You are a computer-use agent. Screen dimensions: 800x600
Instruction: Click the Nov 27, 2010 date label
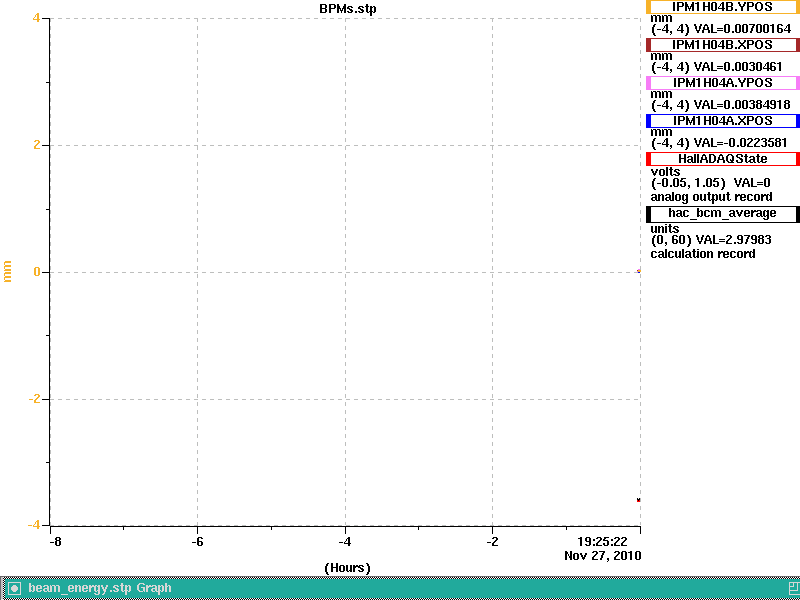pos(603,556)
